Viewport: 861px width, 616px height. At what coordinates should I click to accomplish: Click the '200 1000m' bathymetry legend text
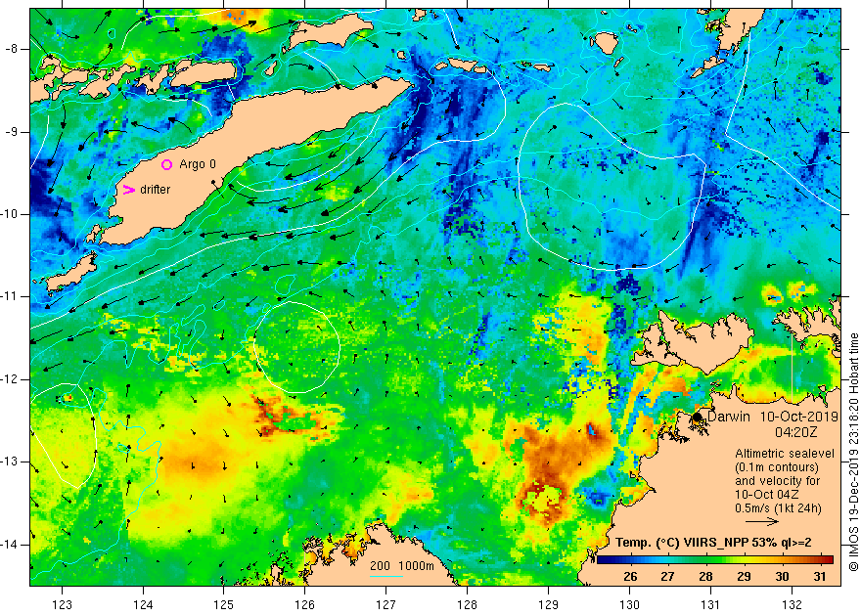[401, 566]
